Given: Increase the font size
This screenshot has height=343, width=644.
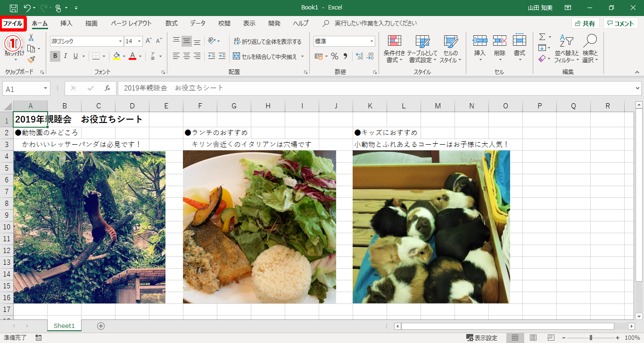Looking at the screenshot, I should 149,41.
